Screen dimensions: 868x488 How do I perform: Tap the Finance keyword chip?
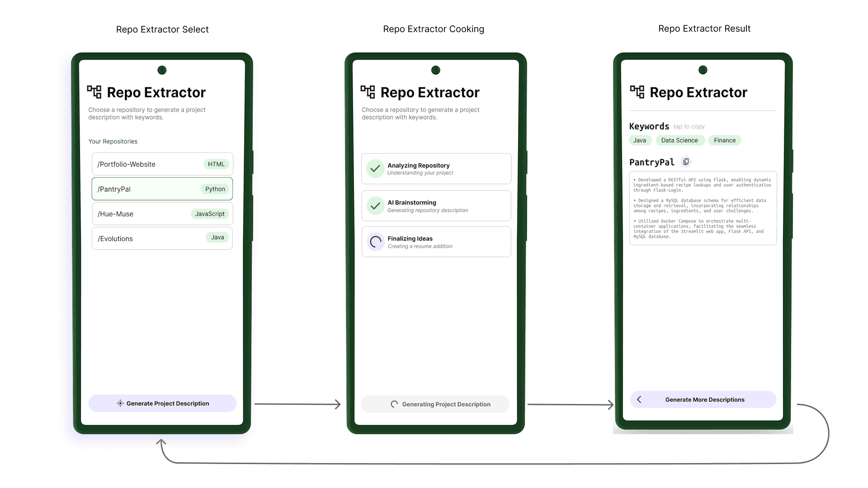[725, 141]
